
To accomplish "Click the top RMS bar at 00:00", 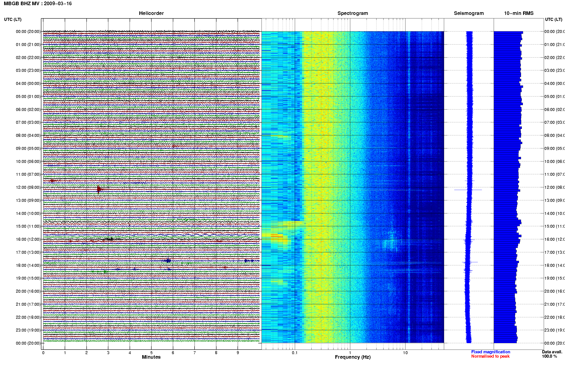I will click(x=508, y=32).
